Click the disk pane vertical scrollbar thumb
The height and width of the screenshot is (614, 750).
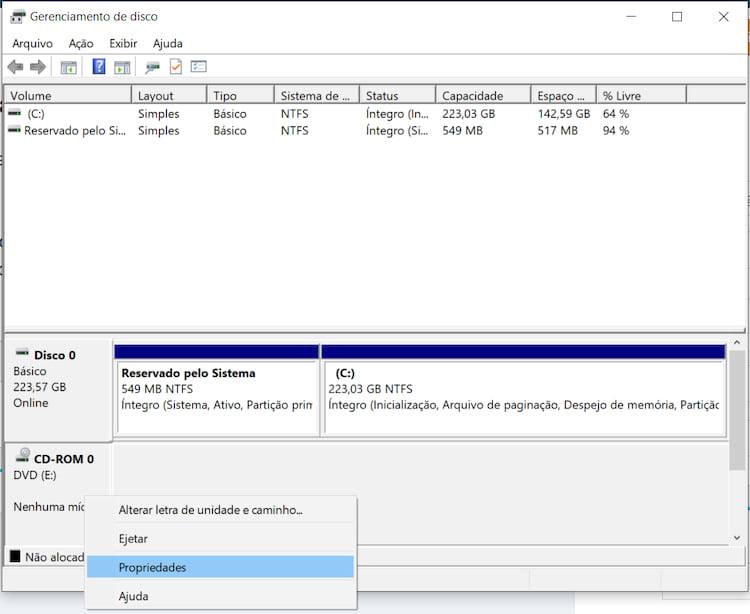point(737,410)
